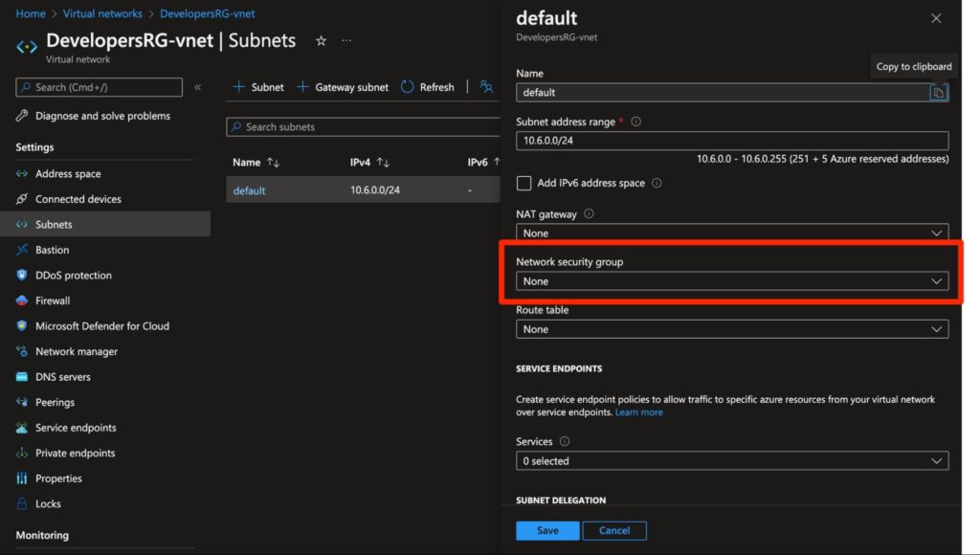Sort subnets by Name column

(x=256, y=163)
